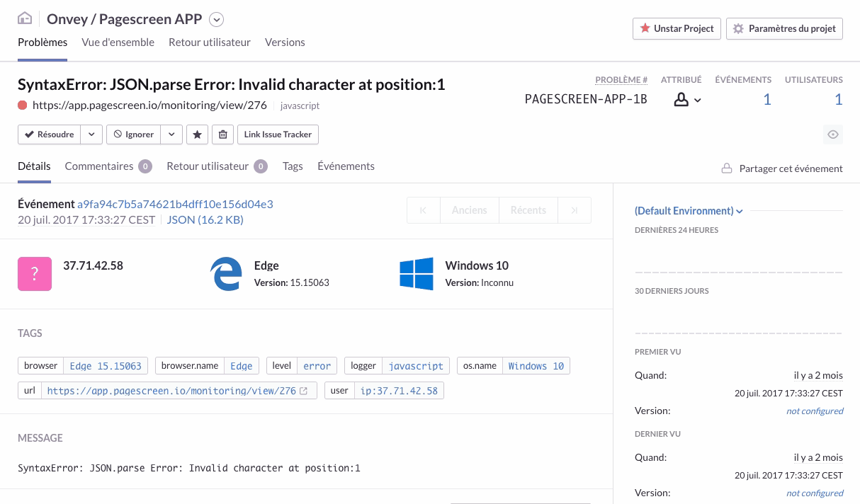Switch to the Problèmes tab
This screenshot has height=504, width=860.
click(43, 42)
